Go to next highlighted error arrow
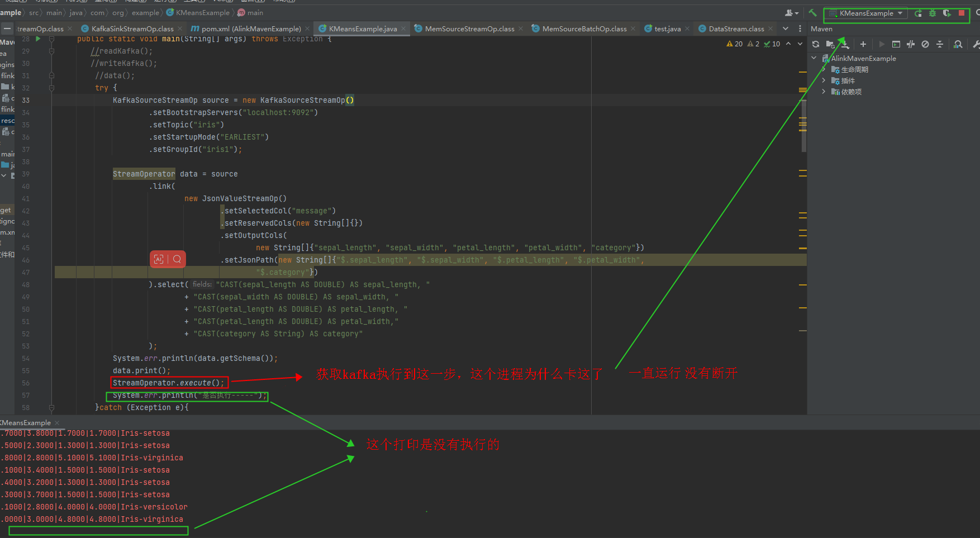Image resolution: width=980 pixels, height=538 pixels. (x=800, y=44)
